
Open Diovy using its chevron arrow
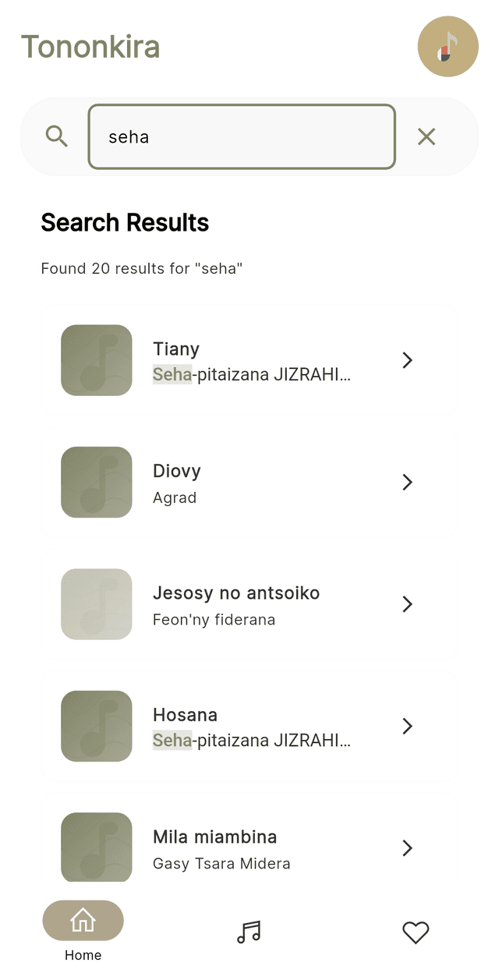[407, 483]
